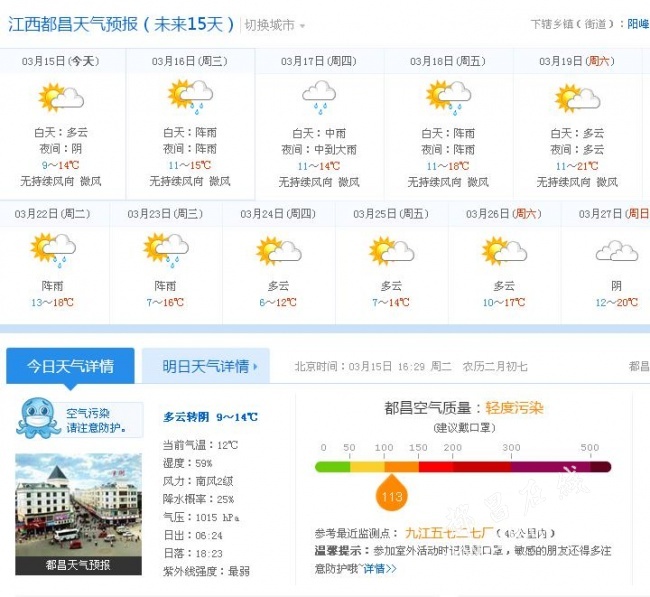Select the 03月19日 (周六) forecast header

(577, 61)
